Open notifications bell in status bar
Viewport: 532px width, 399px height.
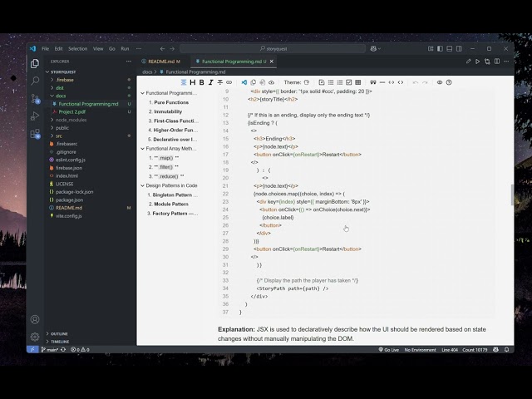pos(506,349)
